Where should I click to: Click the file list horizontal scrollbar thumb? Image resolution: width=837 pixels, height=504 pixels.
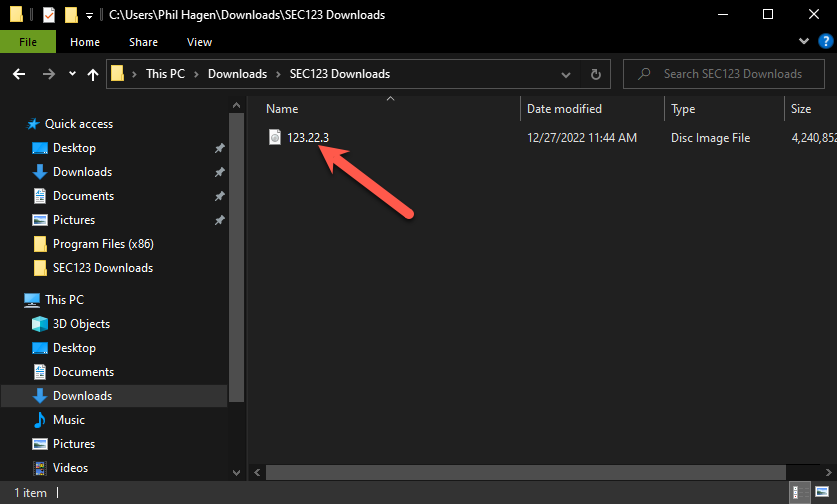(526, 472)
